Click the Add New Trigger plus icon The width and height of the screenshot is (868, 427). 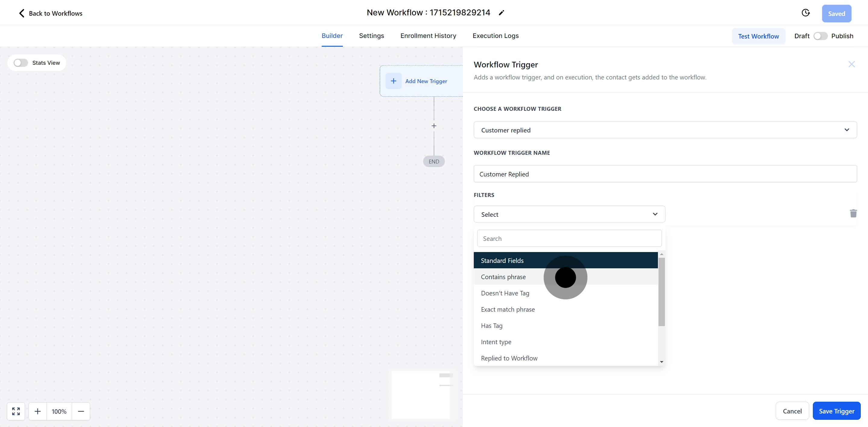click(x=393, y=81)
